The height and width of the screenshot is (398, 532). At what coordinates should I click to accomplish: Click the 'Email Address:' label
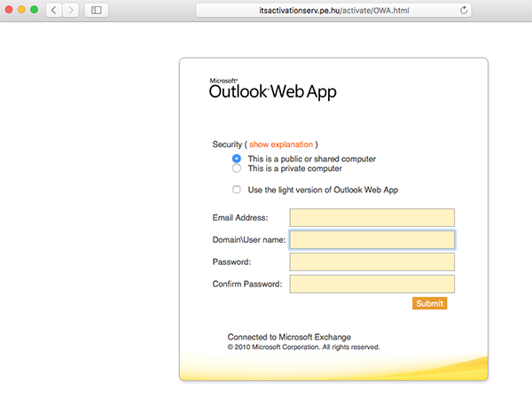[240, 217]
